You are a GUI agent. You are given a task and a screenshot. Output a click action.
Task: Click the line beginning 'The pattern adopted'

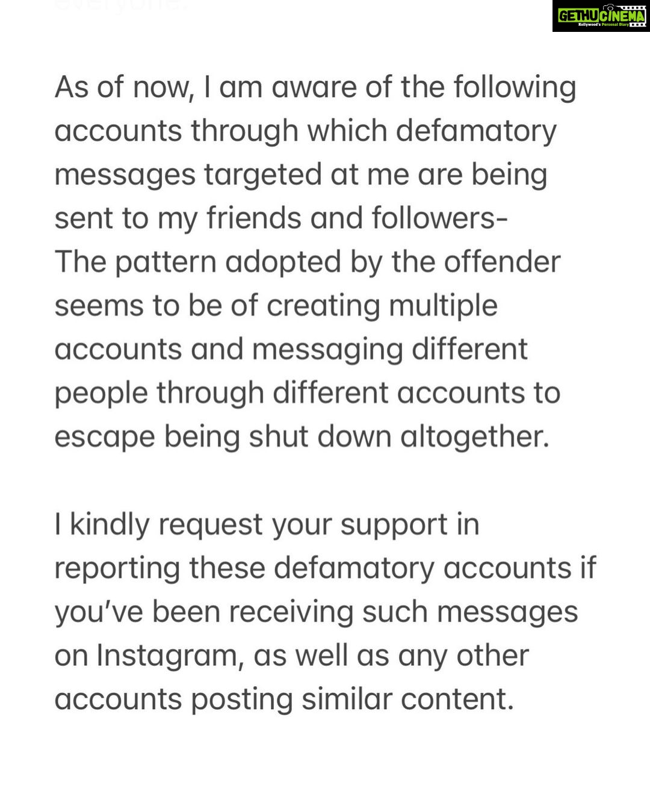307,262
